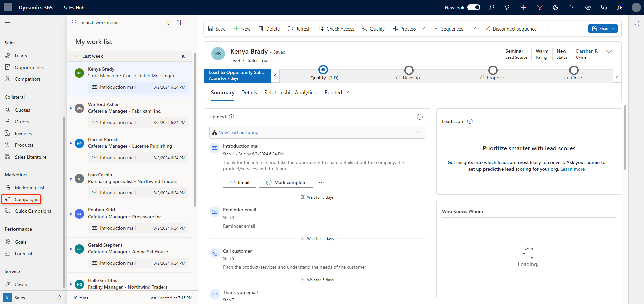
Task: Refresh the Up next widget
Action: click(x=419, y=117)
